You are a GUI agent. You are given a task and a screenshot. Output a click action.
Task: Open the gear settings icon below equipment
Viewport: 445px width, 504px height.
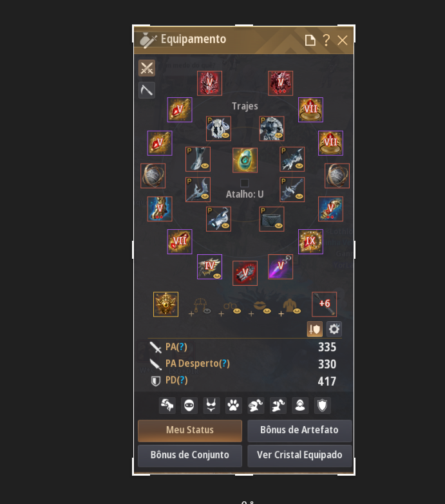pyautogui.click(x=334, y=329)
